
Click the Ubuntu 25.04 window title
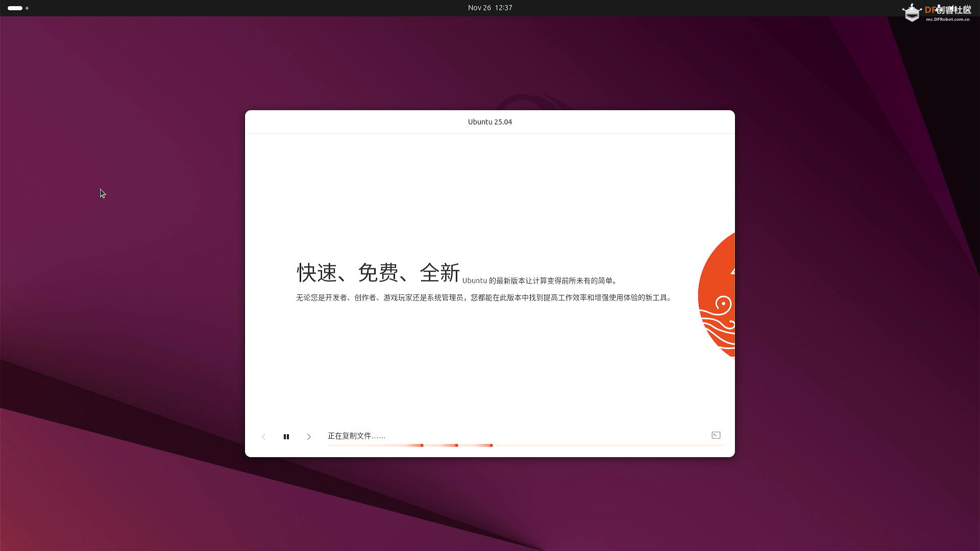coord(489,122)
